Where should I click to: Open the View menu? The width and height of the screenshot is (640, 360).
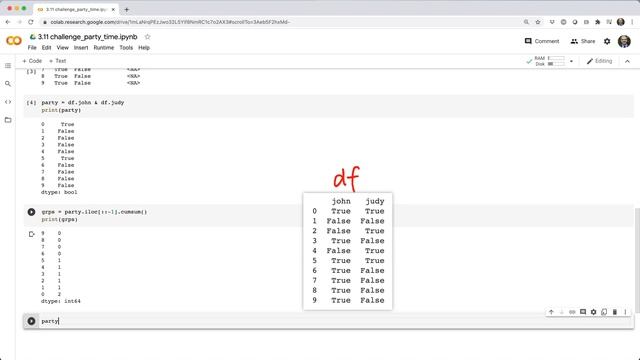point(62,48)
